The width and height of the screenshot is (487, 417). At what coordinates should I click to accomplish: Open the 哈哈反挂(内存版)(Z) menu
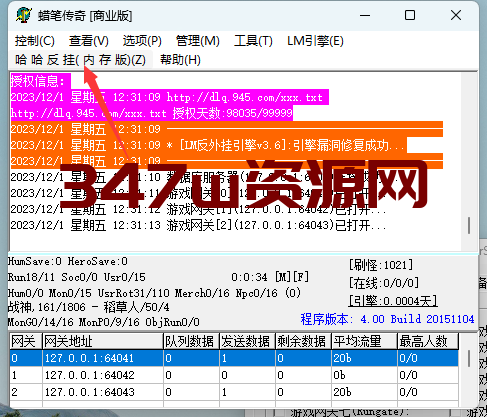point(80,60)
